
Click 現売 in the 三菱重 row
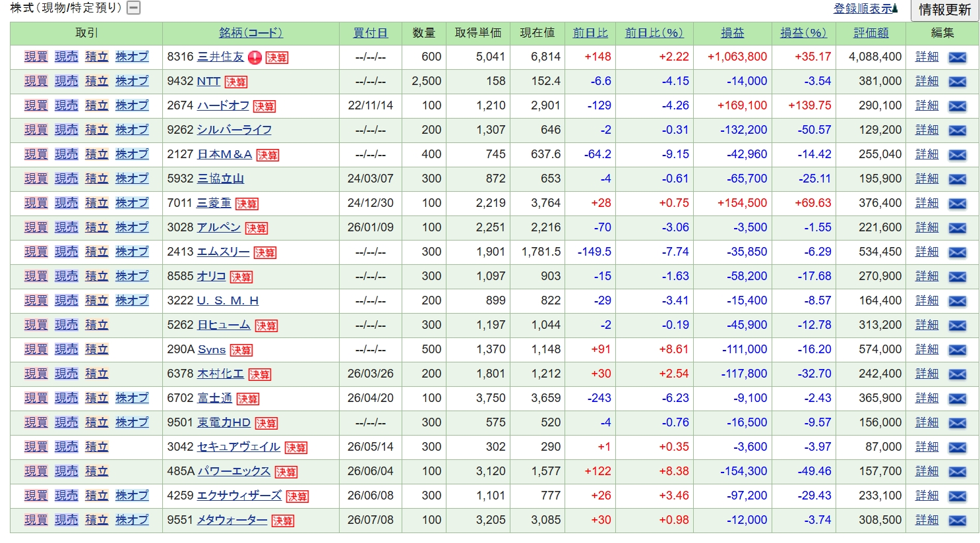click(x=66, y=203)
